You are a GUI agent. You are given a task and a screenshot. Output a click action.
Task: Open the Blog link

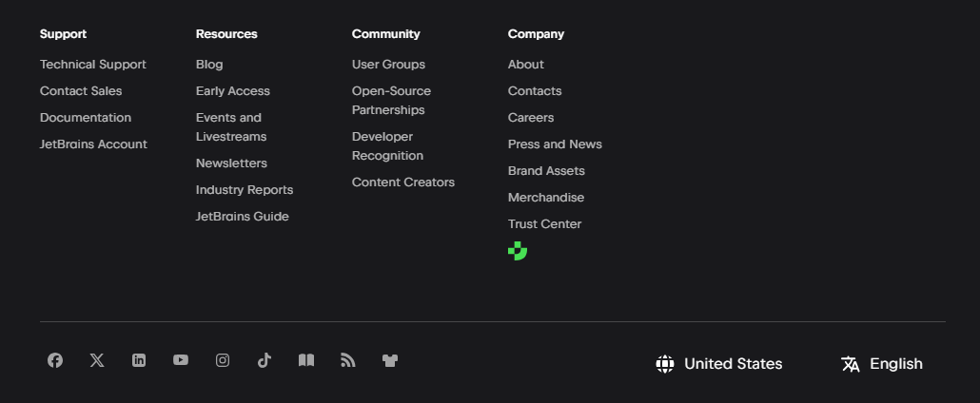tap(209, 65)
